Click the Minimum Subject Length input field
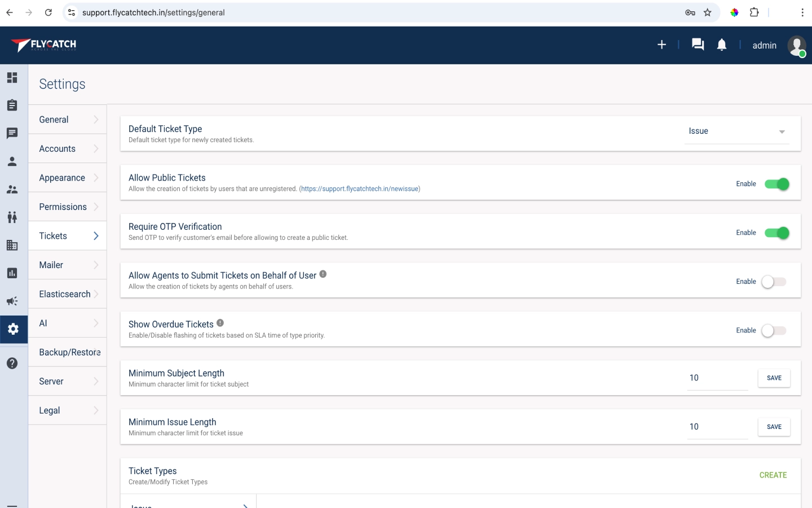Image resolution: width=812 pixels, height=508 pixels. tap(717, 378)
